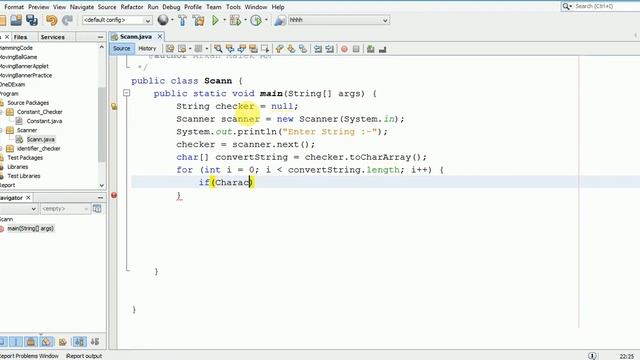Click the Find Selection magnifier icon
The height and width of the screenshot is (360, 640).
(x=218, y=49)
